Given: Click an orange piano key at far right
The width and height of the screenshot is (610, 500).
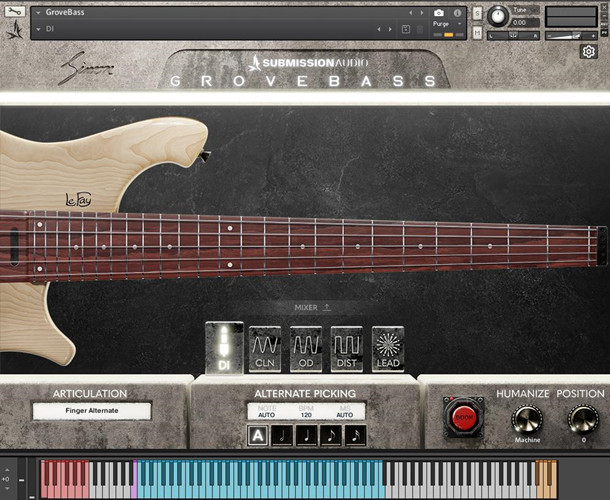Looking at the screenshot, I should coord(546,491).
